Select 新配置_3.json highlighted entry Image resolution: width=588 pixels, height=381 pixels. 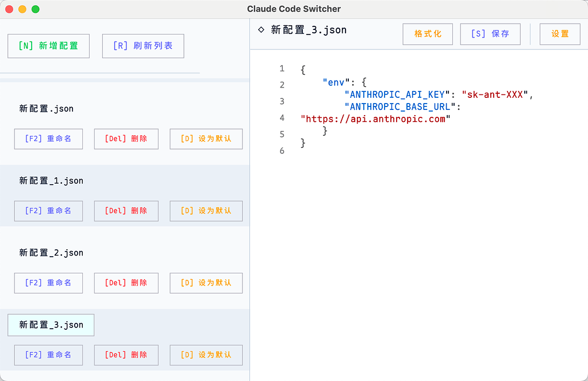coord(51,325)
